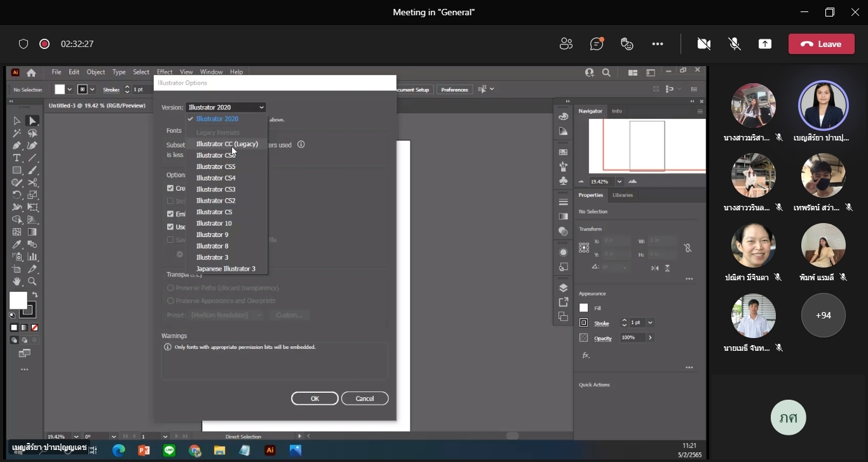Toggle constrain width and height proportions
This screenshot has height=462, width=868.
click(x=688, y=248)
